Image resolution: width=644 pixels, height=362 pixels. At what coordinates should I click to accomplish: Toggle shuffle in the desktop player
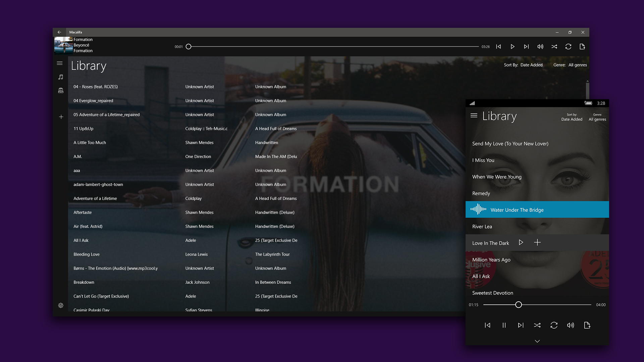click(554, 47)
